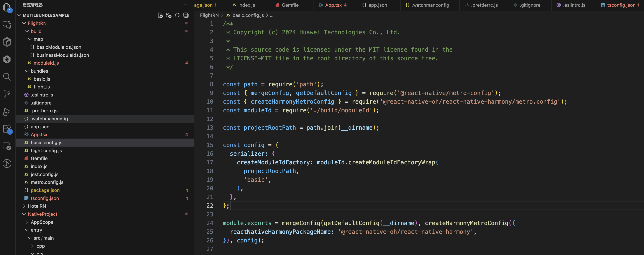Open the tsconfig.json editor tab
Screen dimensions: 644x255
pos(621,5)
